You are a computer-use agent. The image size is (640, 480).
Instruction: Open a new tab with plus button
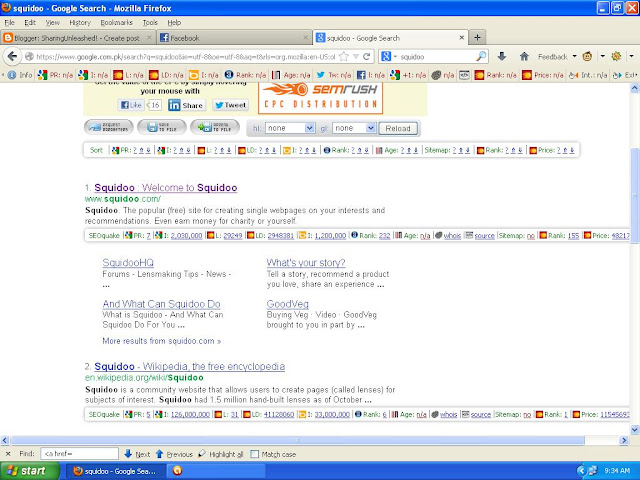pos(477,38)
